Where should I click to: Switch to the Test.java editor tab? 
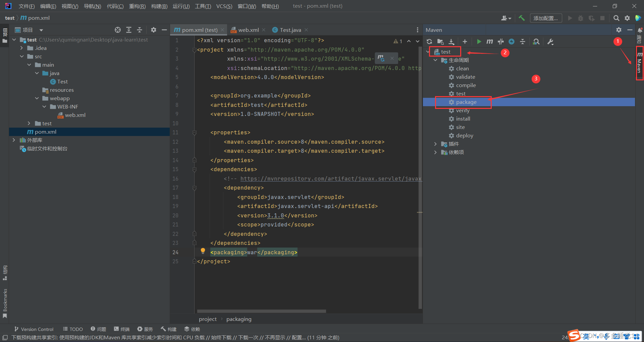point(290,30)
